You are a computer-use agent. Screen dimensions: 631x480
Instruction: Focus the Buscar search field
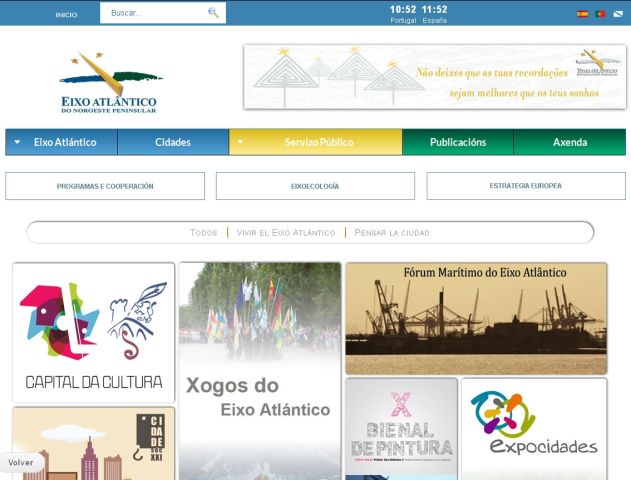155,13
